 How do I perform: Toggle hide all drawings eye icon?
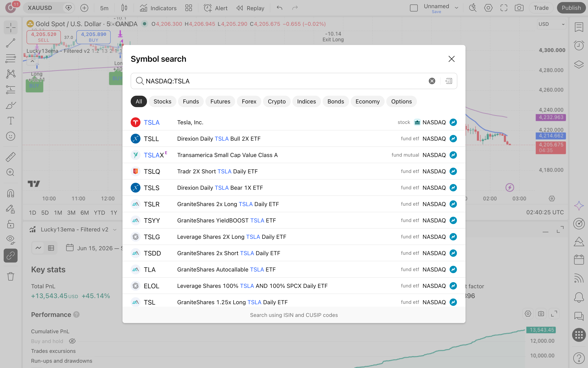click(x=10, y=240)
